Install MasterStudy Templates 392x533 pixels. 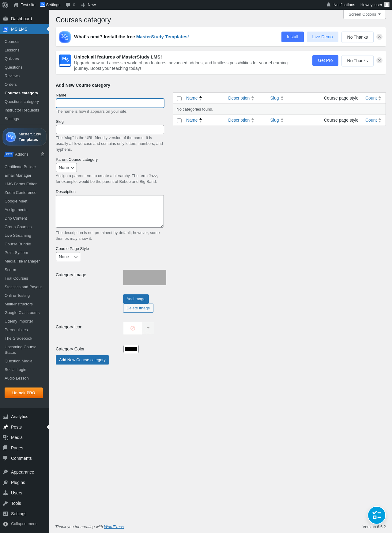pos(292,37)
